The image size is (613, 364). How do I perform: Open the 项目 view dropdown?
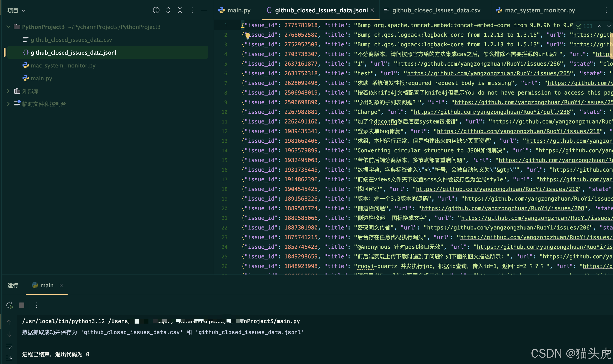tap(16, 10)
